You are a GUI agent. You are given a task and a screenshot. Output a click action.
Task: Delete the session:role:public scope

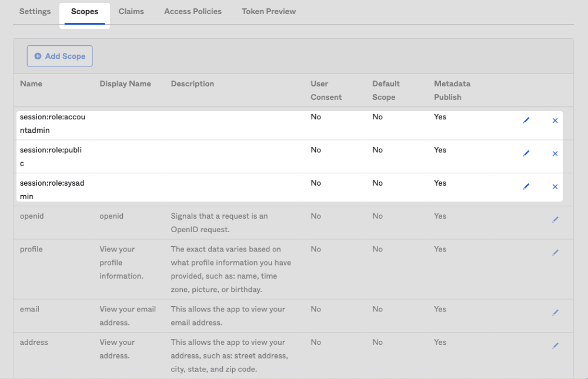(554, 153)
